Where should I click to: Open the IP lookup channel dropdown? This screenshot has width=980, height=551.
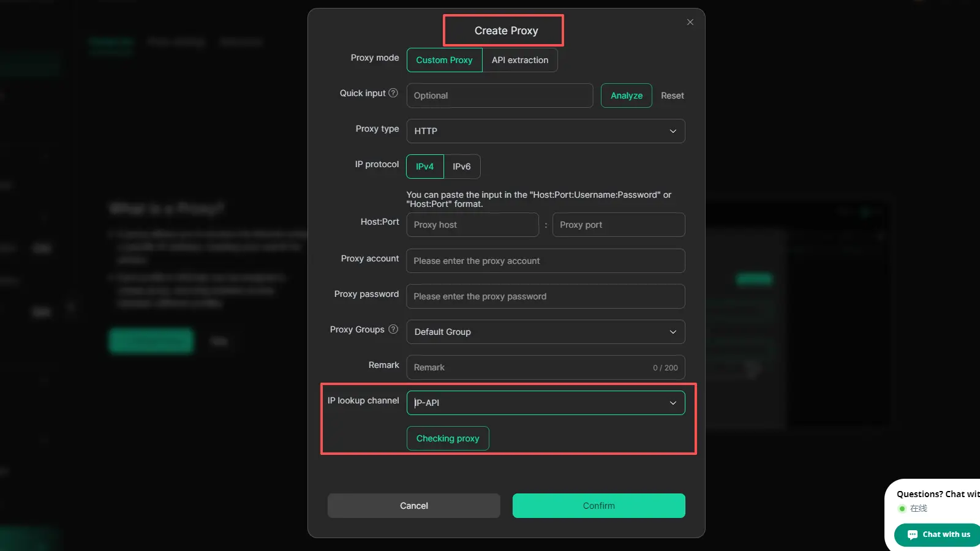pos(545,403)
